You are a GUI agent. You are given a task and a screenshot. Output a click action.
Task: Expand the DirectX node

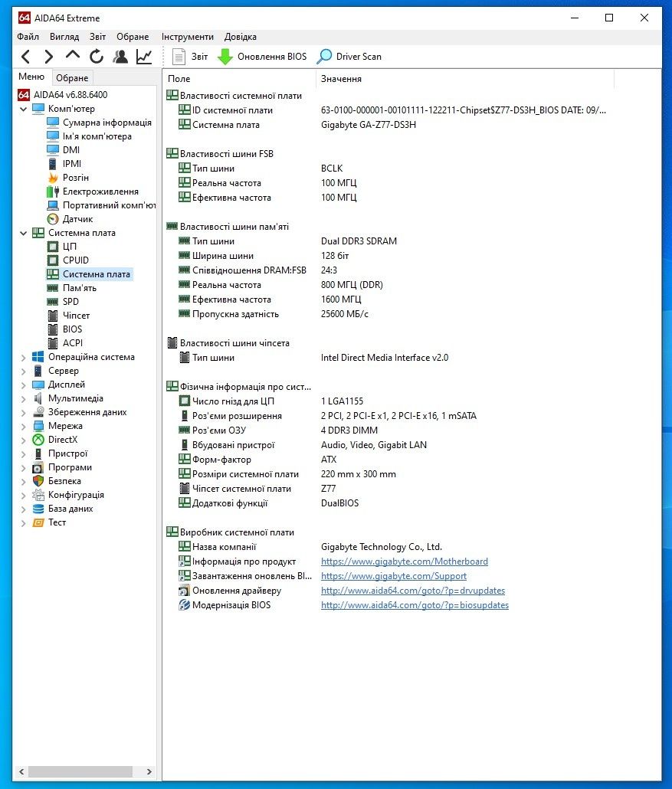[x=23, y=440]
